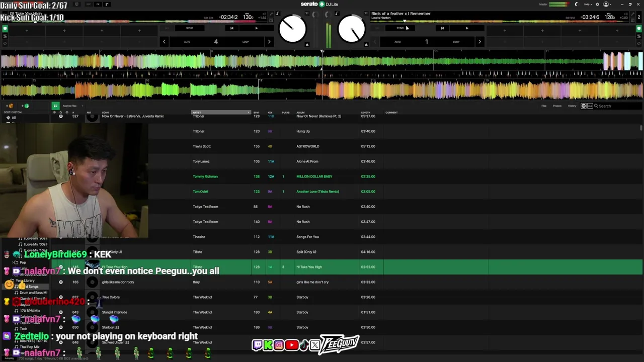Sort library by ARTIST column header
Screen dimensions: 644x362
(221, 113)
